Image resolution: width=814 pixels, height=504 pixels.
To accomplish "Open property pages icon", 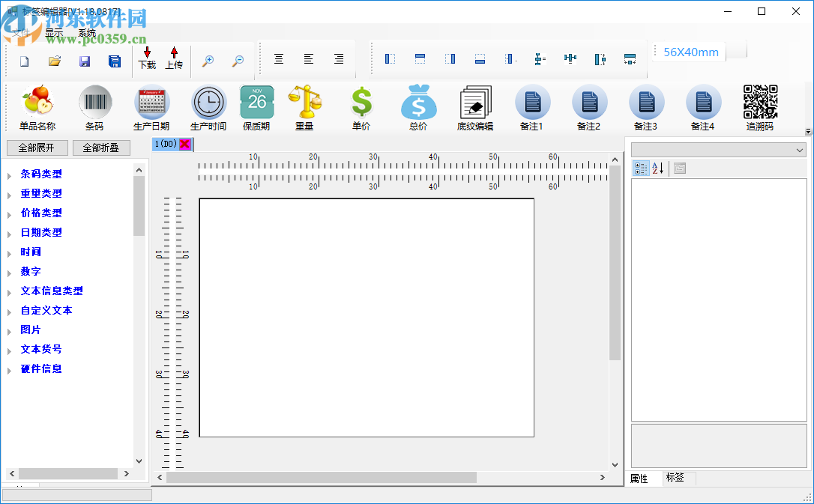I will (680, 168).
